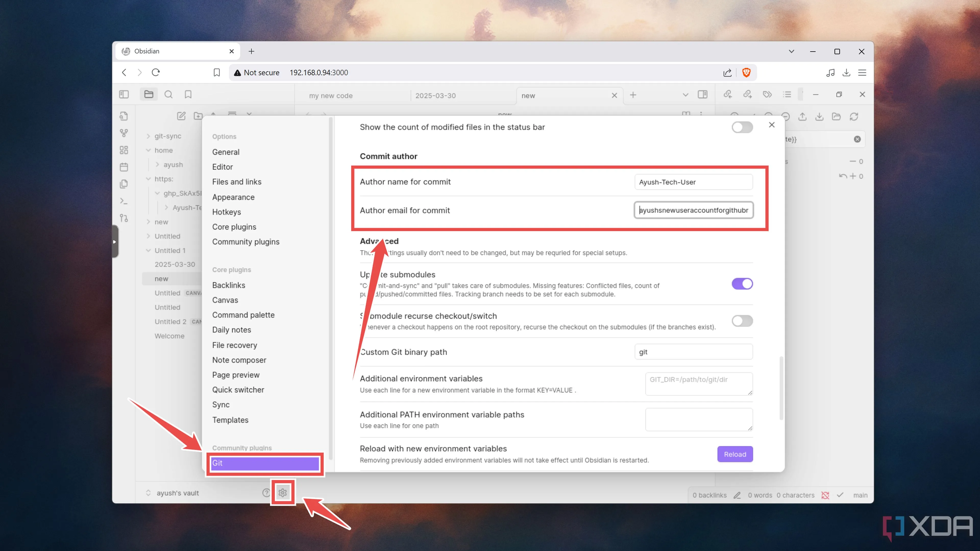Switch to the 'my new code' tab

330,95
